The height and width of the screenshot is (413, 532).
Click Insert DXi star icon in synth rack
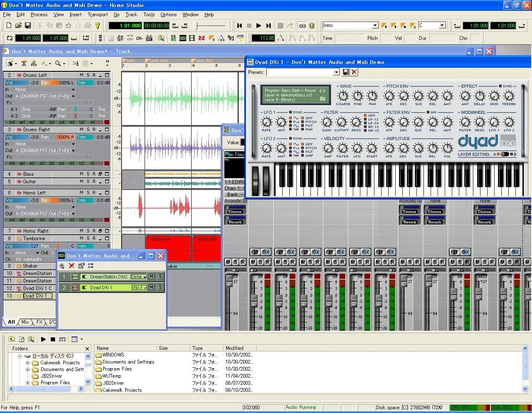[62, 266]
